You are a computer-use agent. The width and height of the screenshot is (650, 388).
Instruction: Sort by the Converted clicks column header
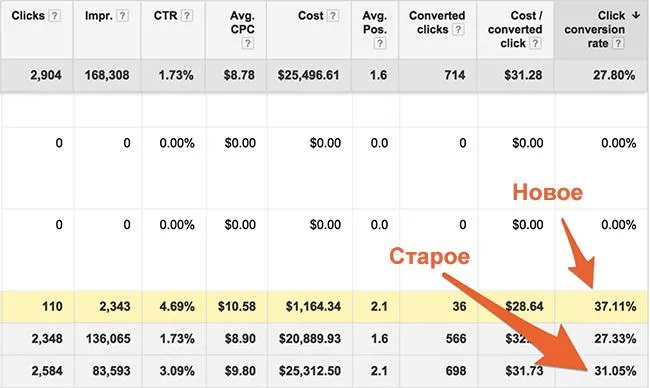[x=437, y=23]
